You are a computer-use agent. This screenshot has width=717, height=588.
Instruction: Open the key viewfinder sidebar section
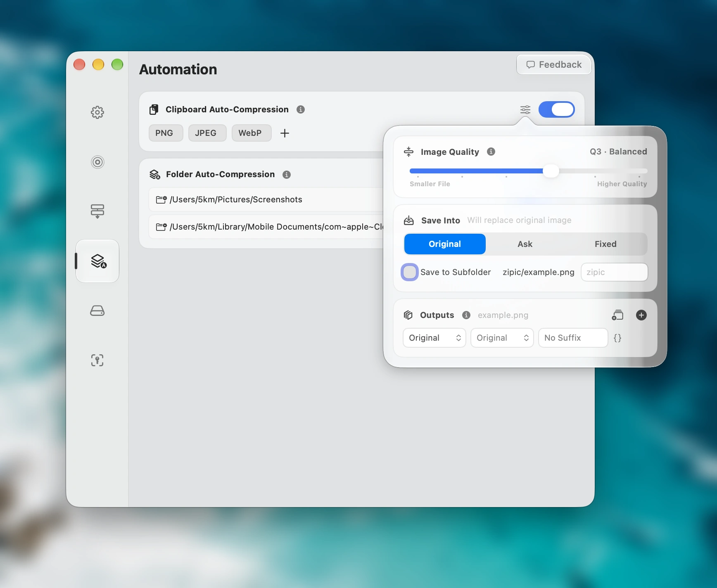pyautogui.click(x=97, y=360)
